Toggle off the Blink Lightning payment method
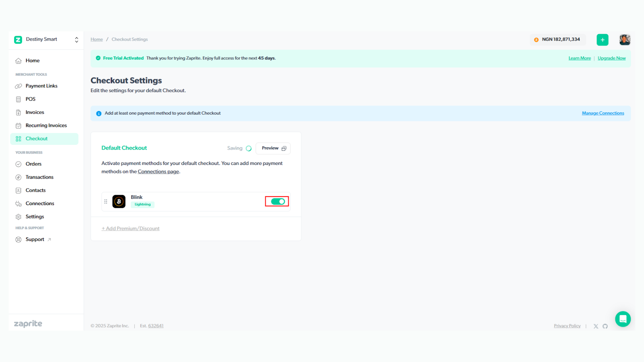 [x=278, y=202]
